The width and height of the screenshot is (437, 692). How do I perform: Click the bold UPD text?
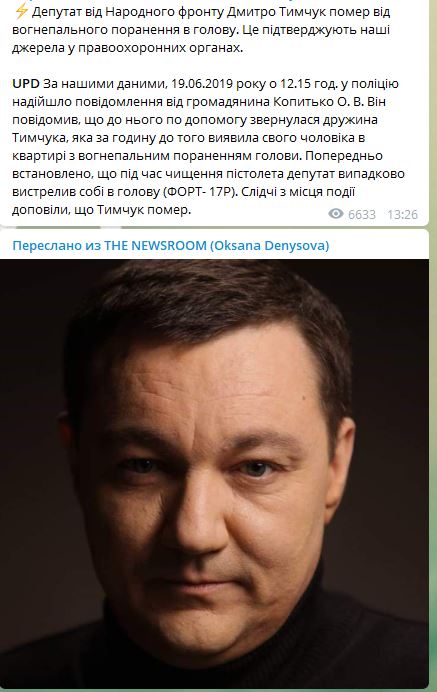click(x=26, y=83)
